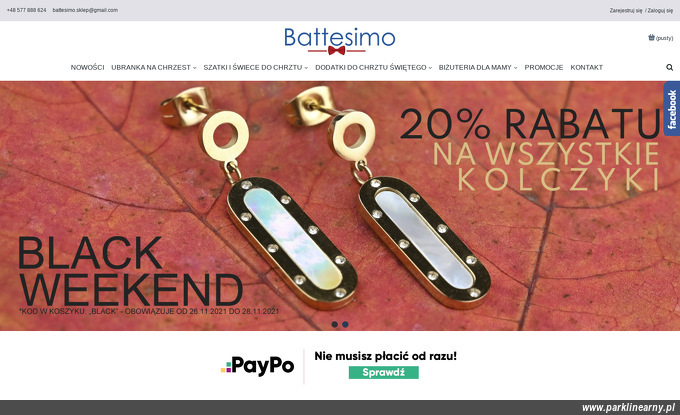
Task: Open the Promocje menu item
Action: [543, 67]
